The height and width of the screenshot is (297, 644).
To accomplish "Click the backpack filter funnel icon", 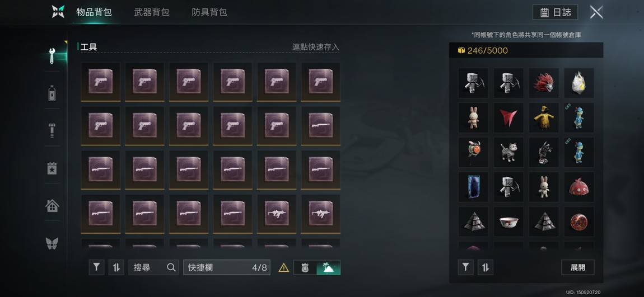I will pos(96,267).
